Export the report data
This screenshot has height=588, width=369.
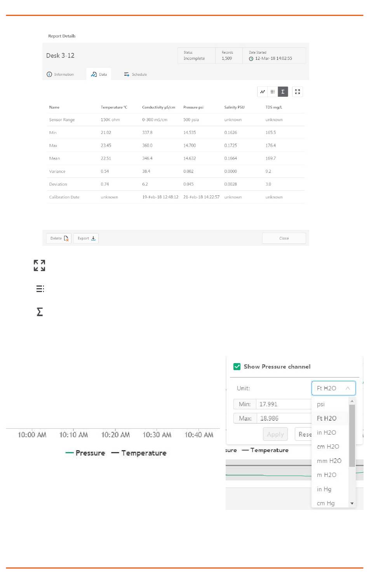pyautogui.click(x=86, y=238)
